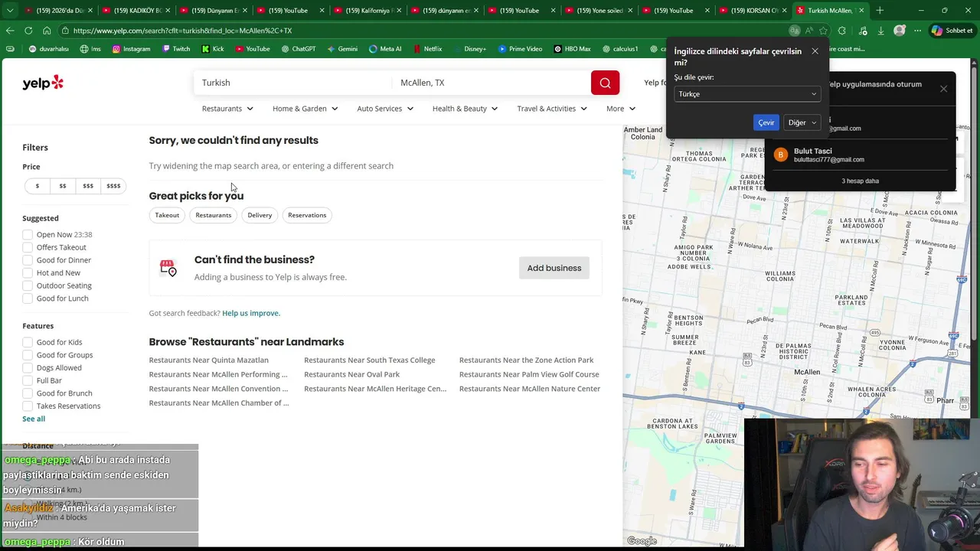The height and width of the screenshot is (551, 980).
Task: Switch to the Dünyanın En YouTube tab
Action: 214,11
